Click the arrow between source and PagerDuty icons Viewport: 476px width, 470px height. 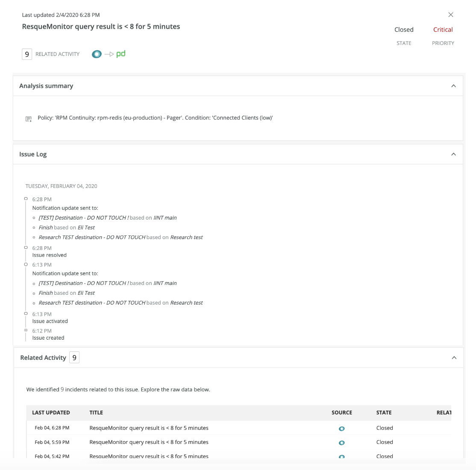point(109,54)
